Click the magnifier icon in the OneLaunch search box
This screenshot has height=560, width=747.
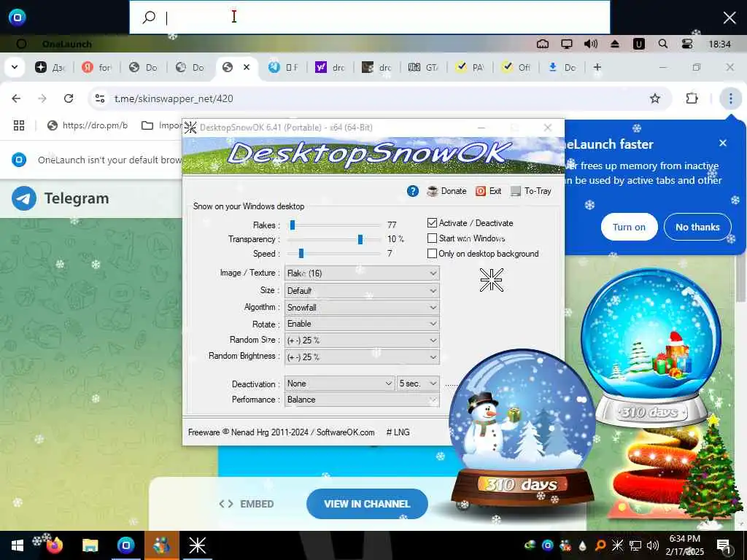point(149,17)
